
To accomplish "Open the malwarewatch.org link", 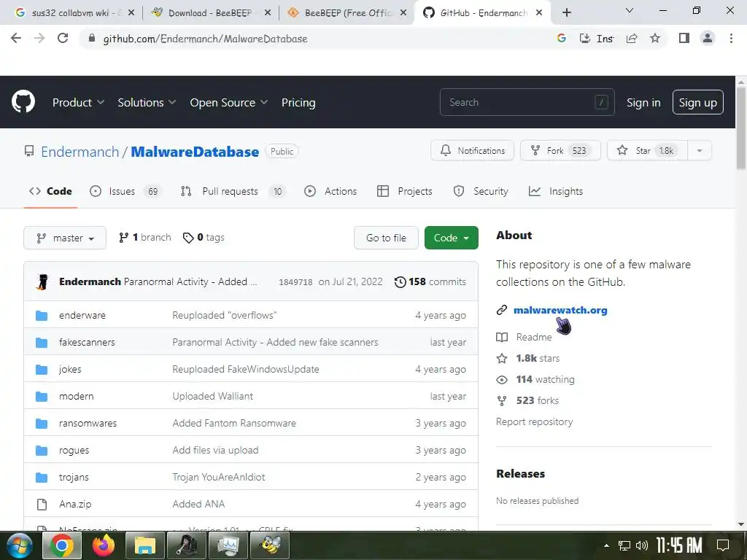I will pos(560,310).
